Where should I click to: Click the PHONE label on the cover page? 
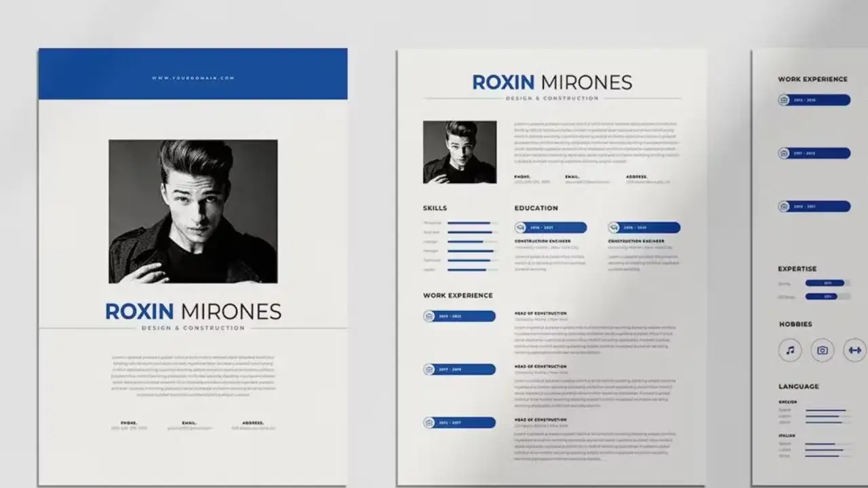click(129, 423)
